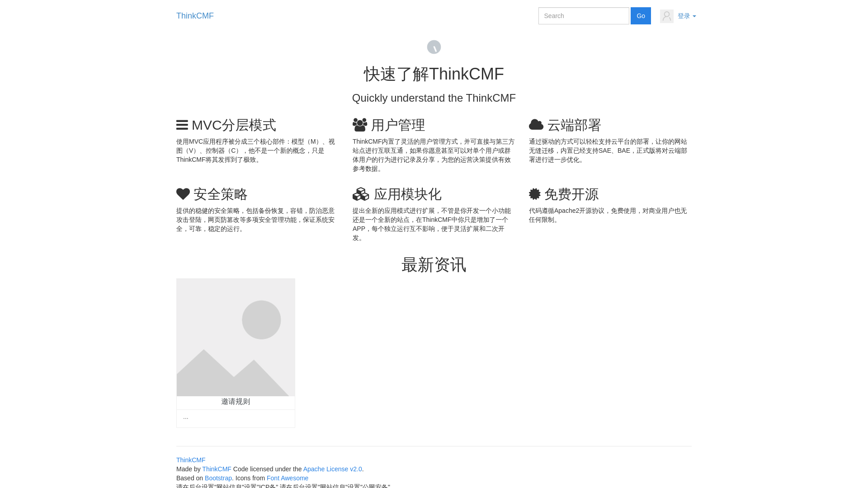Viewport: 868px width, 488px height.
Task: Click the '...' excerpt under 邀请规则
Action: [186, 417]
